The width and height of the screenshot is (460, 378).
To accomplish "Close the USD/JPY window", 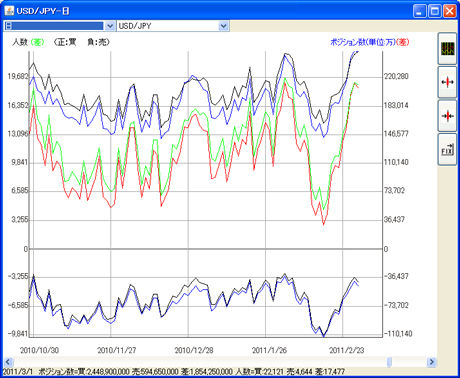I will click(450, 11).
